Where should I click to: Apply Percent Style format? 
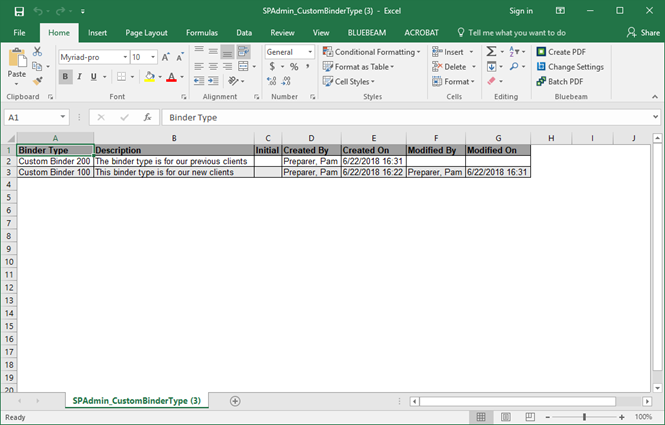294,67
